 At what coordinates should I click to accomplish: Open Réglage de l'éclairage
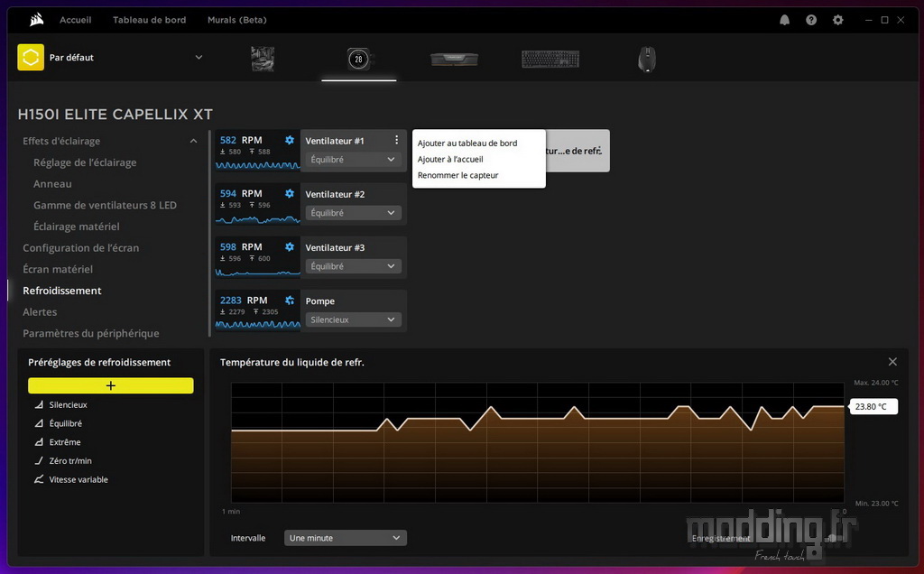point(85,162)
